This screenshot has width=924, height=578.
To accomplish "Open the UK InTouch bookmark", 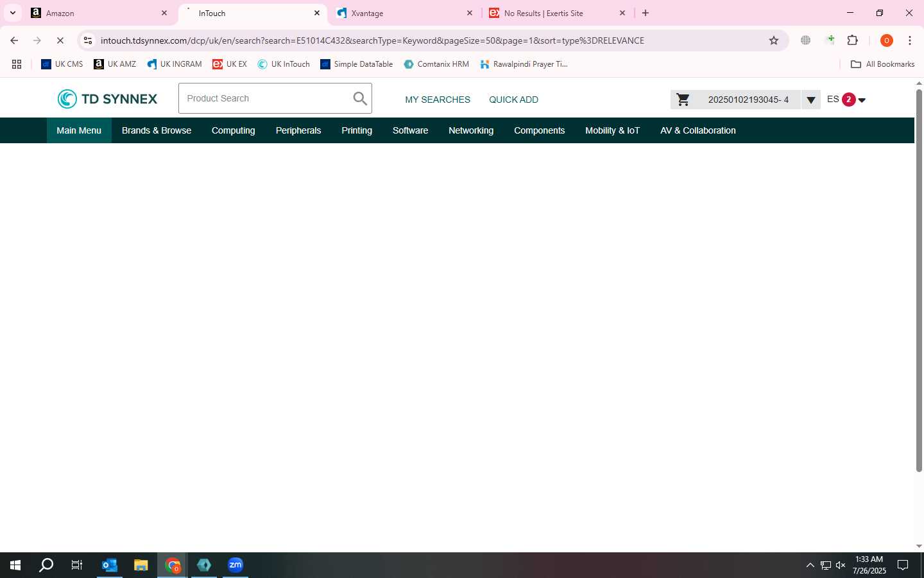I will point(284,64).
